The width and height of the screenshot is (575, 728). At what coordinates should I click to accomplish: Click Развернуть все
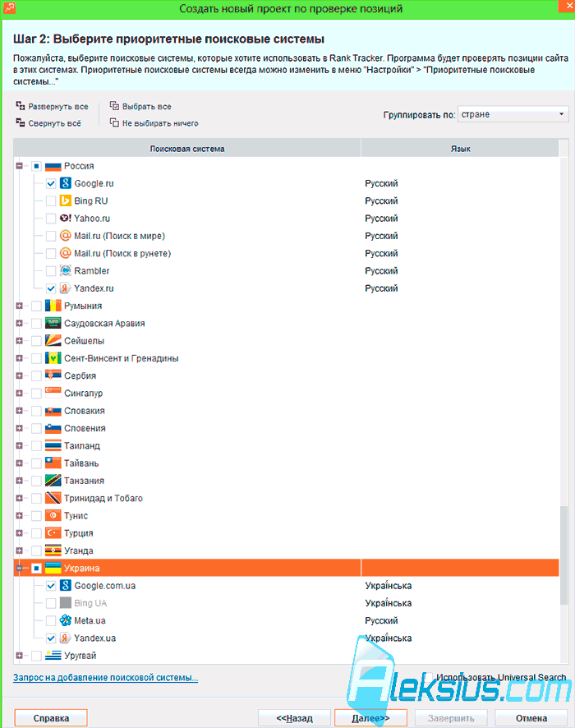52,106
